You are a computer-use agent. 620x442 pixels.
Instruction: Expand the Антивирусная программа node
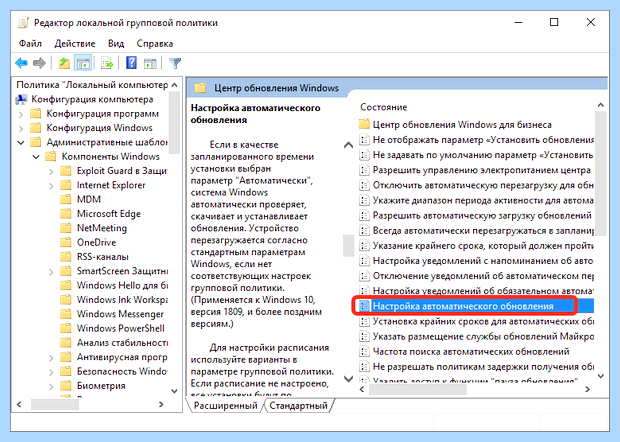[51, 358]
